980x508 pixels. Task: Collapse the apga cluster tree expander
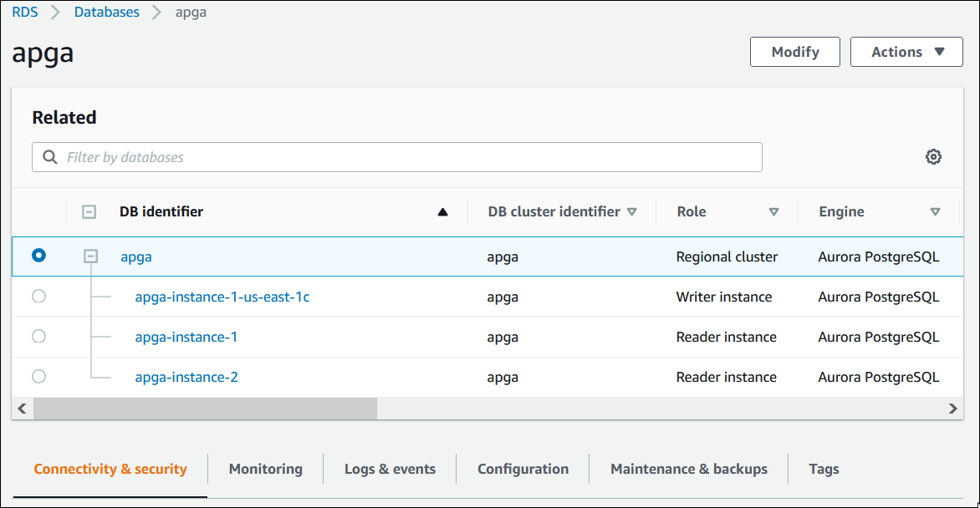pos(90,257)
